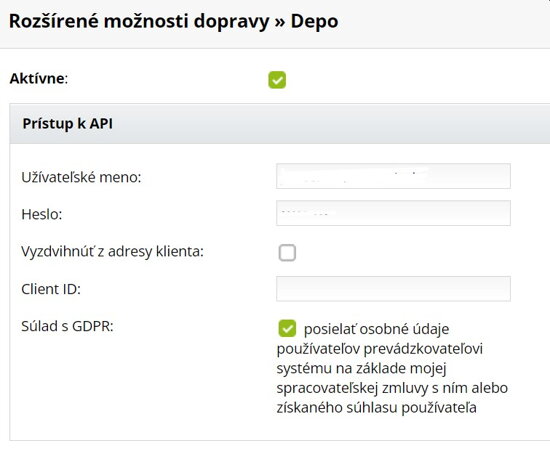Select the Client ID input field
This screenshot has width=550, height=459.
[x=393, y=289]
